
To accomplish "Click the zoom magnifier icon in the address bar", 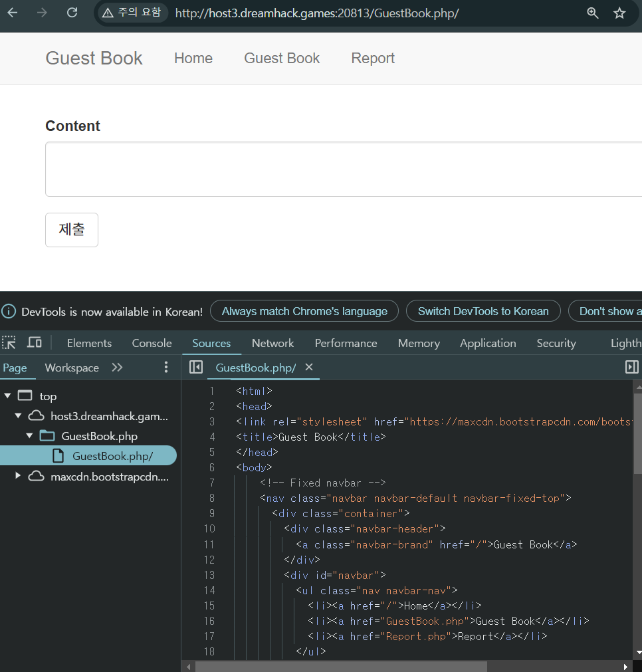I will [593, 13].
